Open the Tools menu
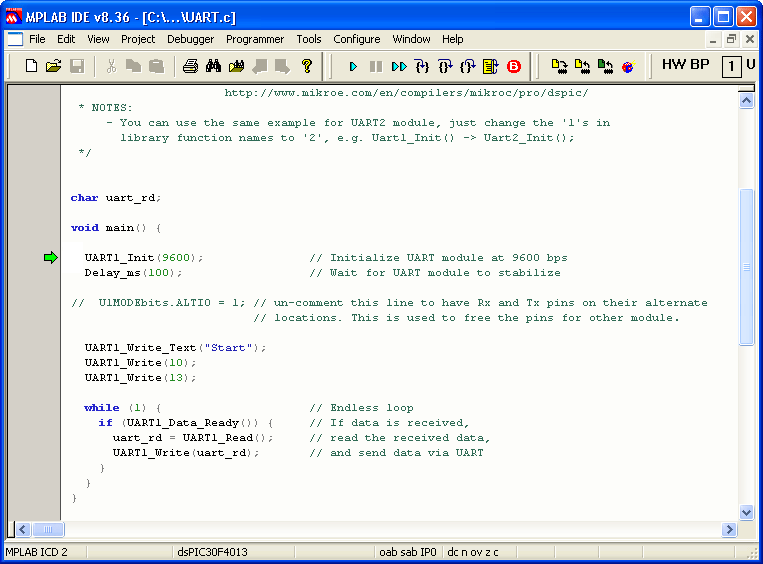763x564 pixels. coord(309,39)
